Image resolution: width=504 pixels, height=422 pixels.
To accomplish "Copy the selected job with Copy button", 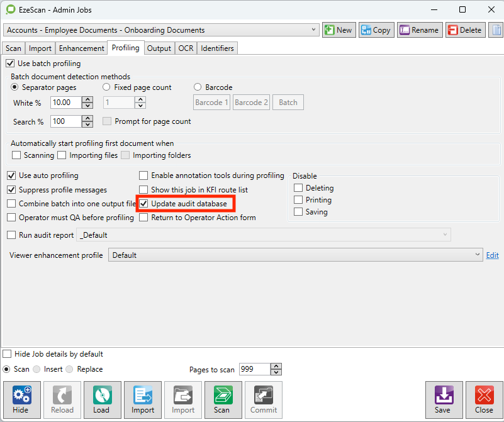I will (x=376, y=30).
